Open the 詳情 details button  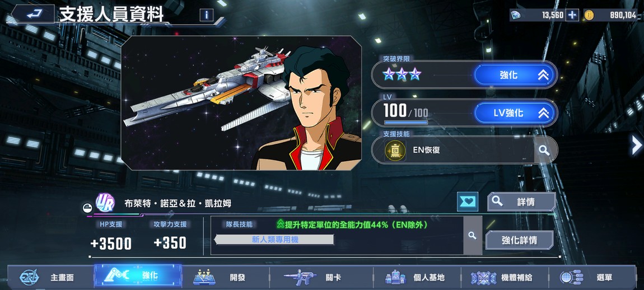click(x=521, y=202)
